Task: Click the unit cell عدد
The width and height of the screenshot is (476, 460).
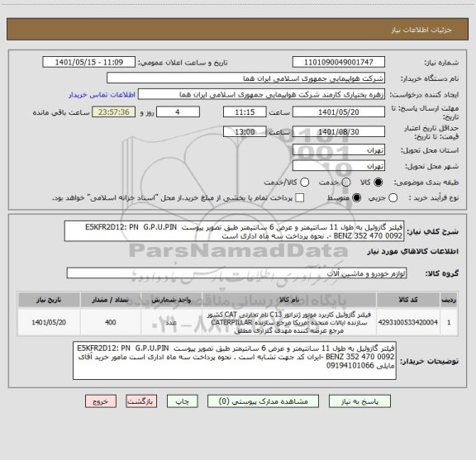Action: click(x=171, y=322)
